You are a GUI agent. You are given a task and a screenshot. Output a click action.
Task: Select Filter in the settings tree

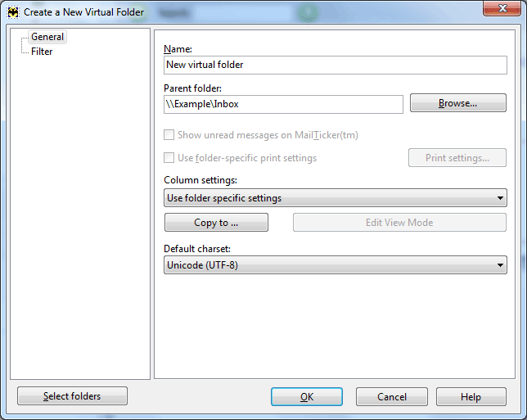(42, 52)
